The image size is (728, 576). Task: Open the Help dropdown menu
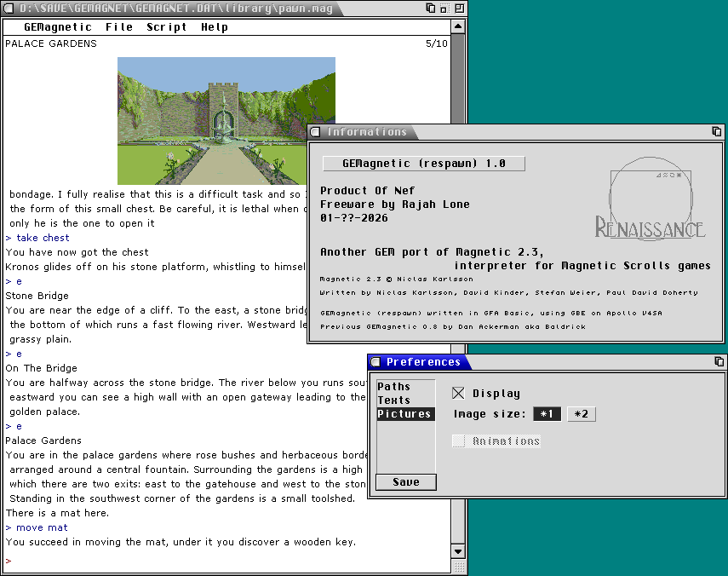click(x=215, y=26)
